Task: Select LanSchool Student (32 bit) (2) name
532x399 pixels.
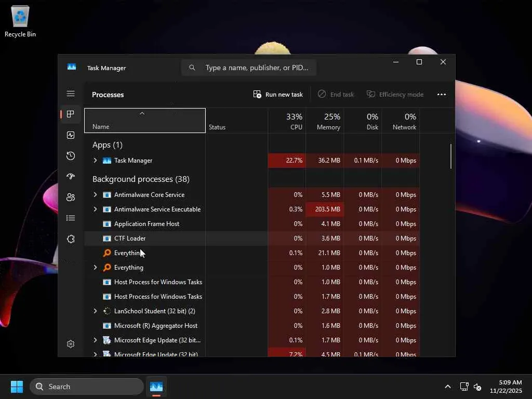Action: pos(155,311)
